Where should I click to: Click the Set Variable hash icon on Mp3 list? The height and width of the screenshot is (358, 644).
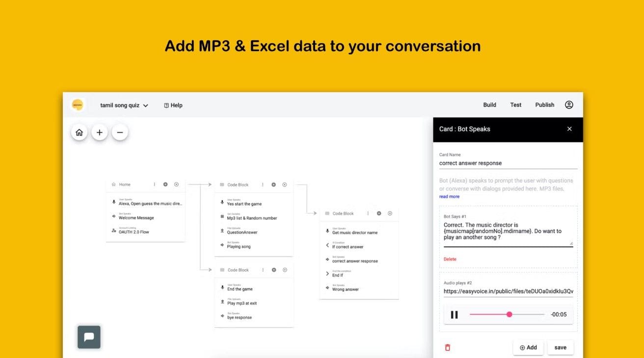(223, 217)
